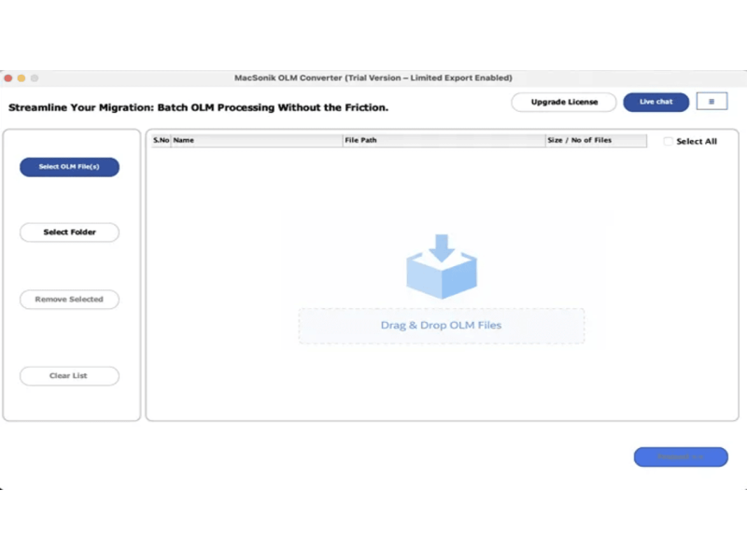This screenshot has height=560, width=747.
Task: Click the Streamline Your Migration heading text
Action: pyautogui.click(x=198, y=107)
